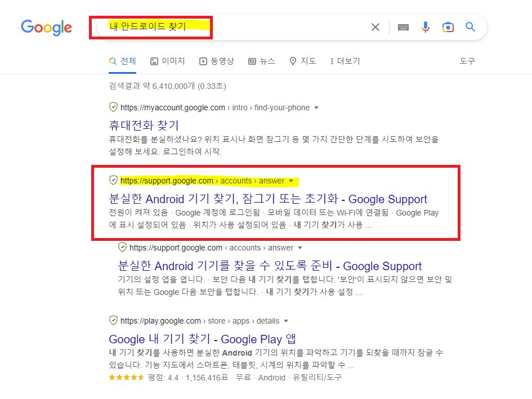Open the 휴대전화 찾기 result
Image resolution: width=532 pixels, height=399 pixels.
pyautogui.click(x=144, y=125)
